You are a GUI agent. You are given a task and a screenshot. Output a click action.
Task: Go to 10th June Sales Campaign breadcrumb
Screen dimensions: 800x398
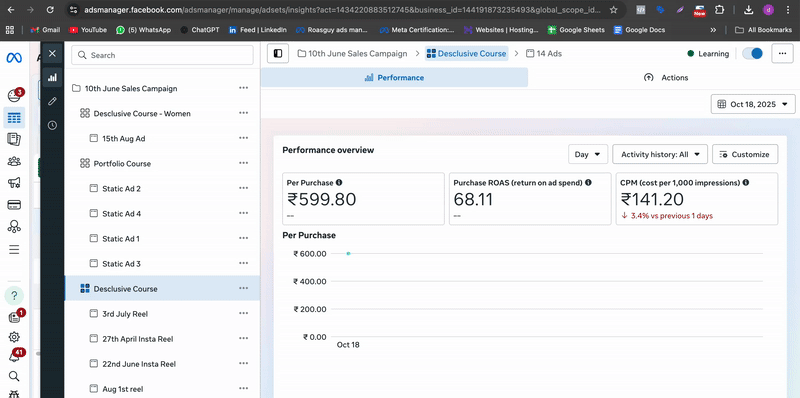(x=353, y=54)
